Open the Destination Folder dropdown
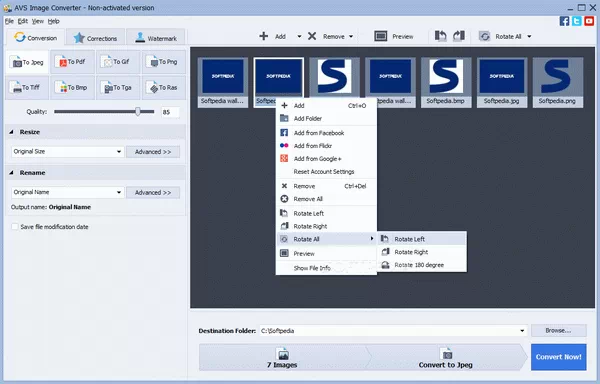 pyautogui.click(x=522, y=331)
